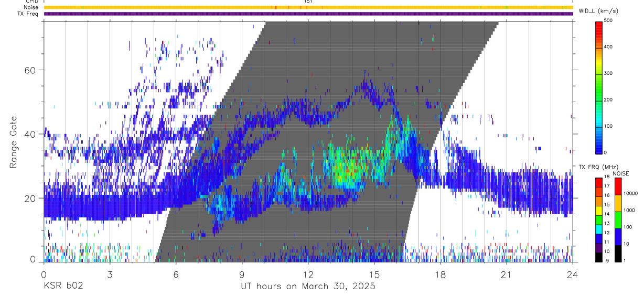Click the '300' tick on the width colorbar

[x=609, y=73]
